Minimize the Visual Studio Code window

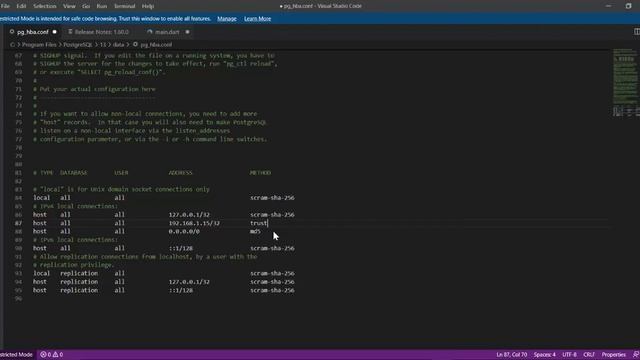click(609, 6)
